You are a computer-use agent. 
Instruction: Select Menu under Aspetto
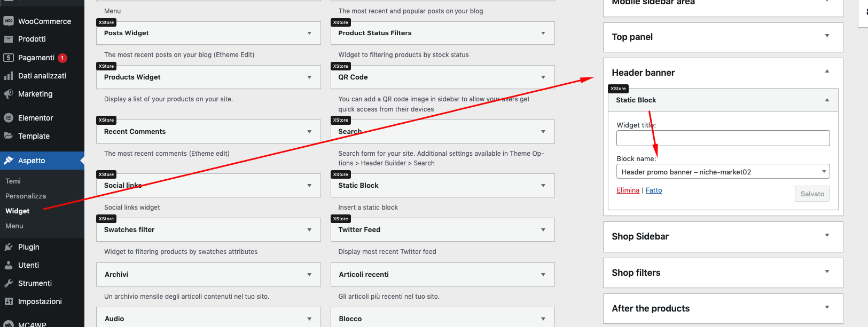click(14, 226)
